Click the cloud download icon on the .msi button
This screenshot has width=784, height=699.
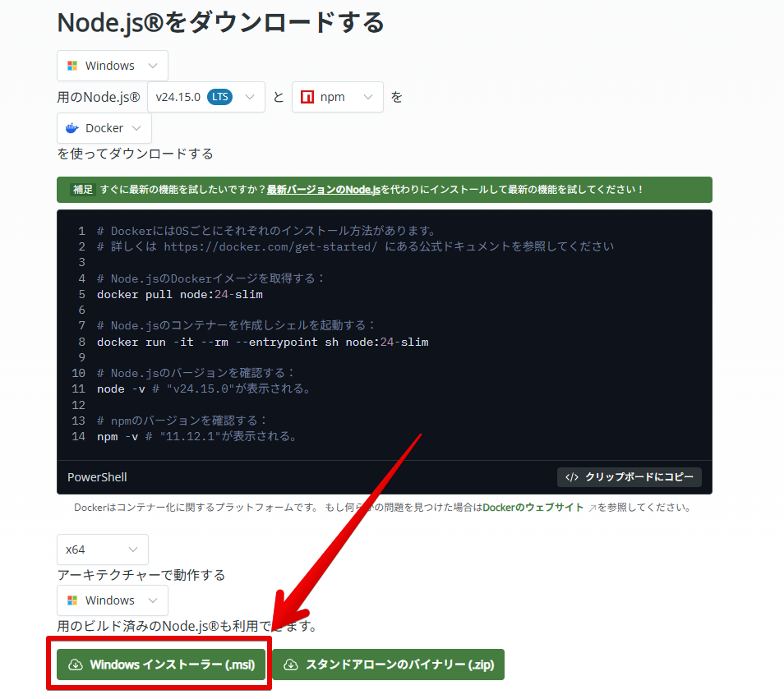(76, 665)
